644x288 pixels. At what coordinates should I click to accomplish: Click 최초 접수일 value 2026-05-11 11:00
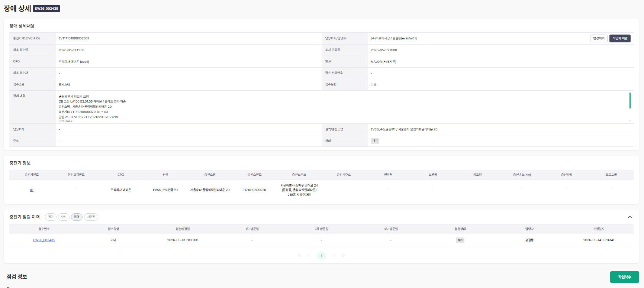[x=71, y=50]
